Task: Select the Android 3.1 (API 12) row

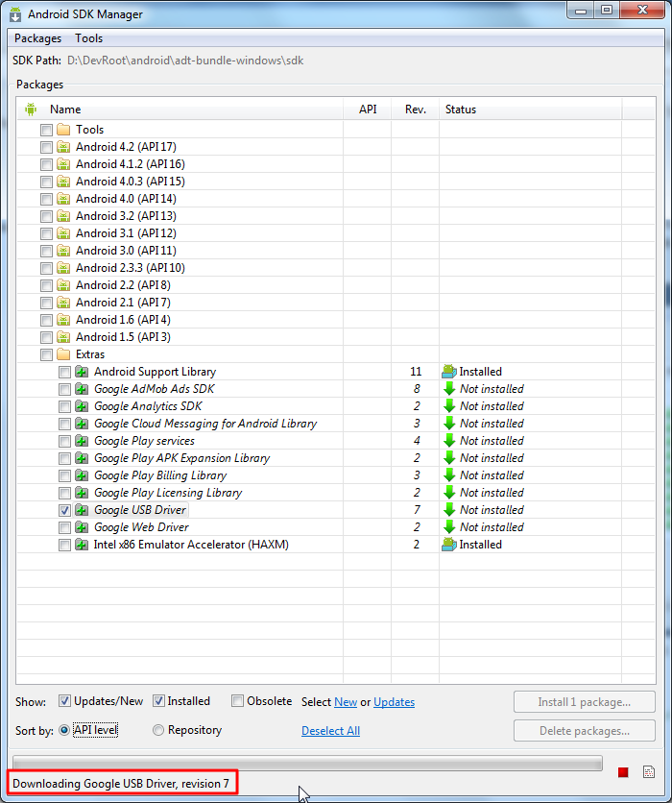Action: [336, 233]
